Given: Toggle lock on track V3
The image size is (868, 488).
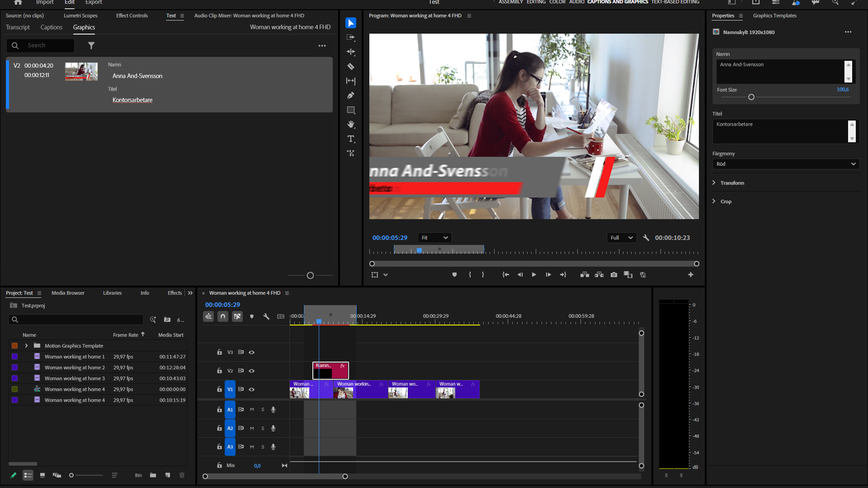Looking at the screenshot, I should coord(219,352).
